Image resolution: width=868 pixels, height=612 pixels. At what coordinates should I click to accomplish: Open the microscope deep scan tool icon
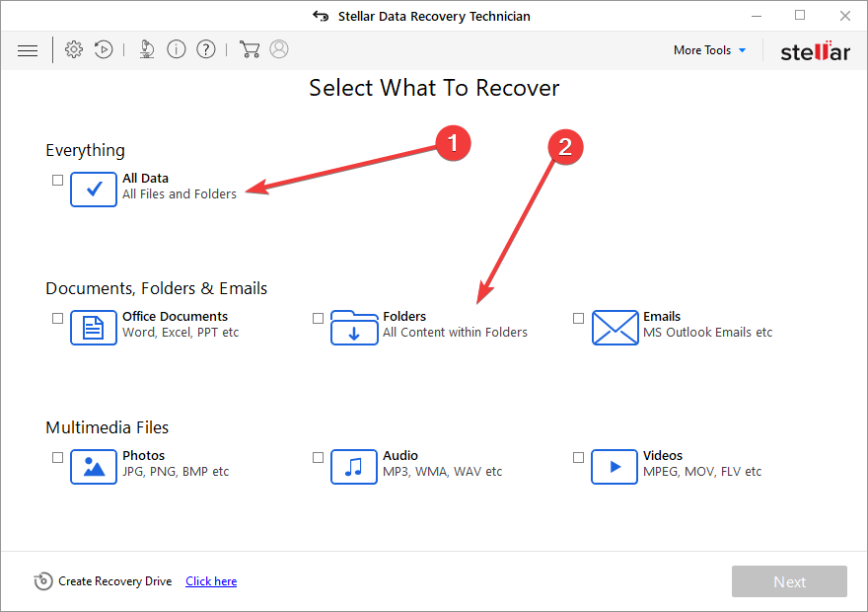(x=146, y=49)
